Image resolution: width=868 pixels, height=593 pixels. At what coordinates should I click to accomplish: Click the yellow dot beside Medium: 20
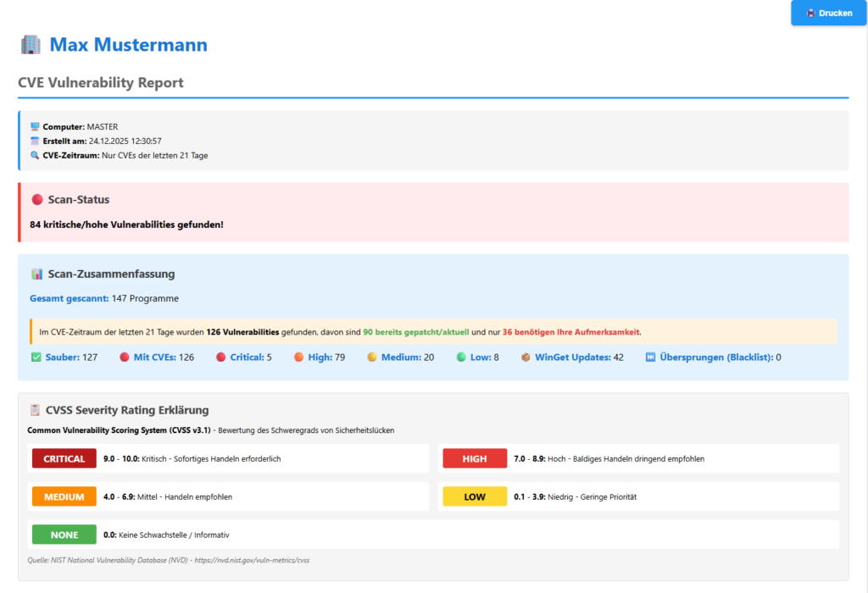tap(370, 357)
